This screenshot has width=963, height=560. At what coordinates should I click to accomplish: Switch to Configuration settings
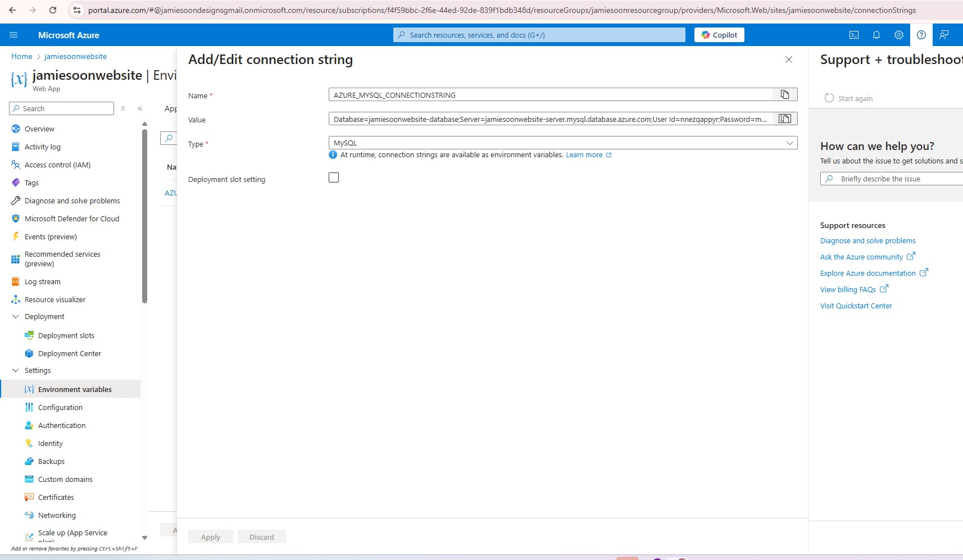(x=60, y=407)
